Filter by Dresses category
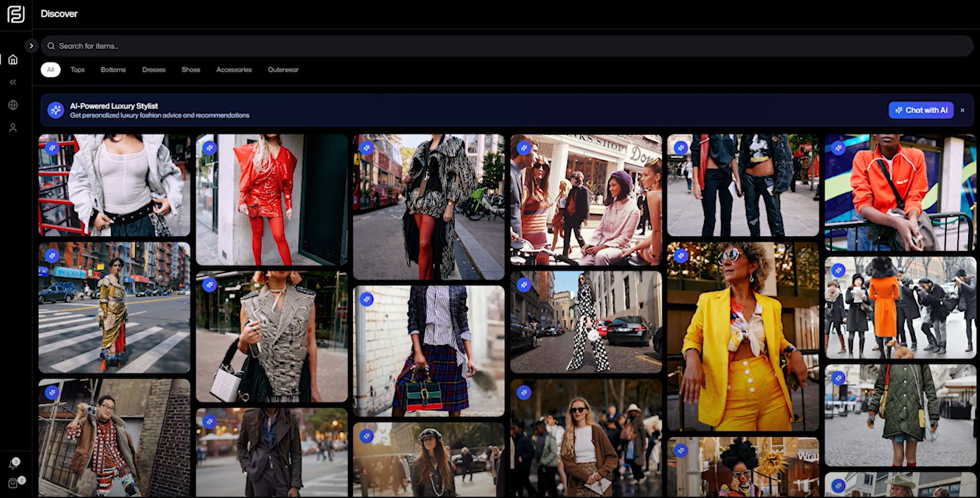This screenshot has height=498, width=980. [x=154, y=70]
